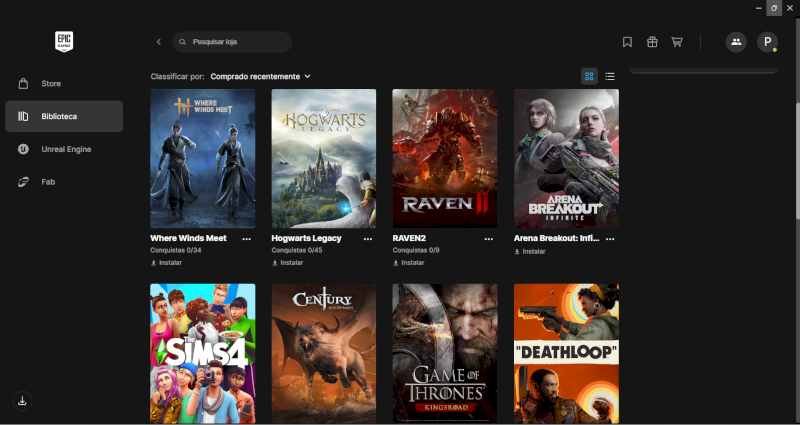Screen dimensions: 800x425
Task: Install Hogwarts Legacy
Action: click(287, 263)
